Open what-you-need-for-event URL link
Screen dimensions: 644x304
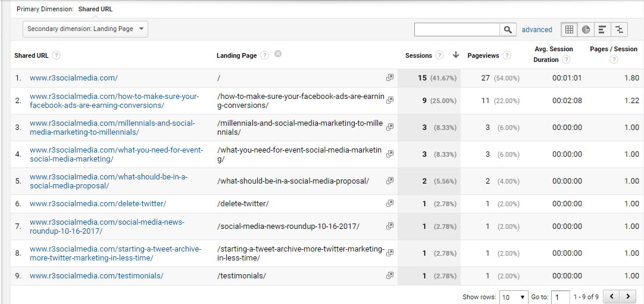coord(116,154)
